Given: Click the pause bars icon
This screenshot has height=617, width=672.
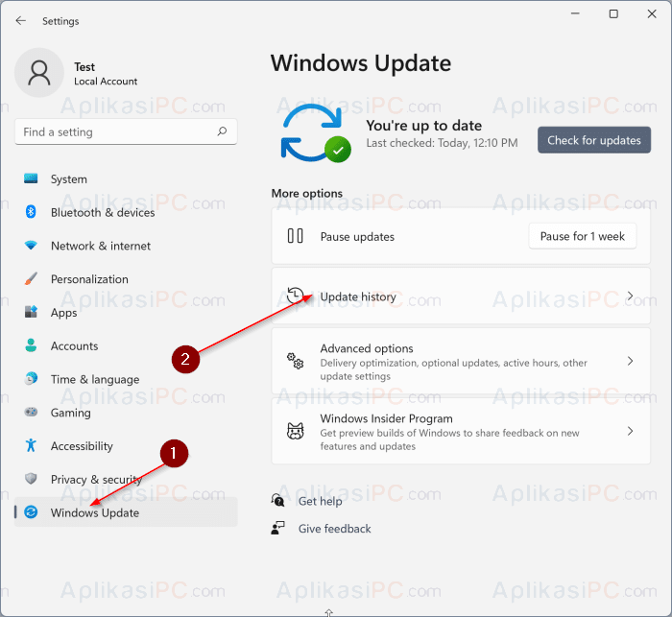Looking at the screenshot, I should point(295,236).
